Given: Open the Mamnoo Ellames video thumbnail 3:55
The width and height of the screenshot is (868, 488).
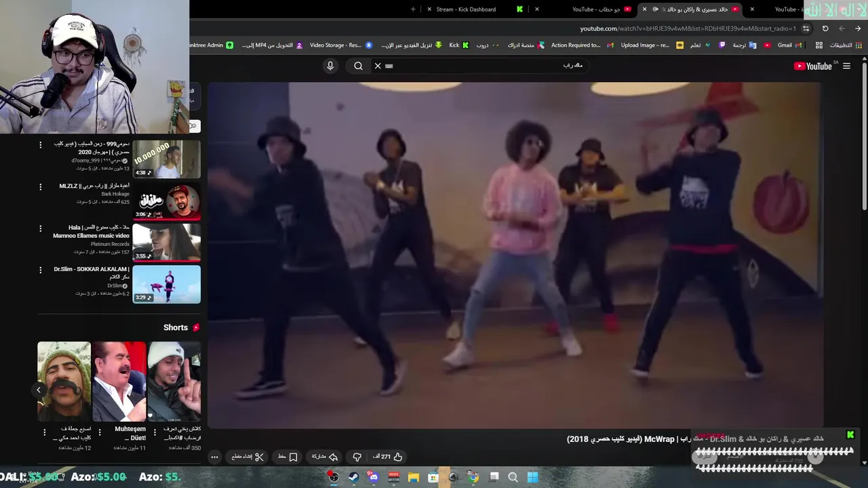Looking at the screenshot, I should 166,242.
